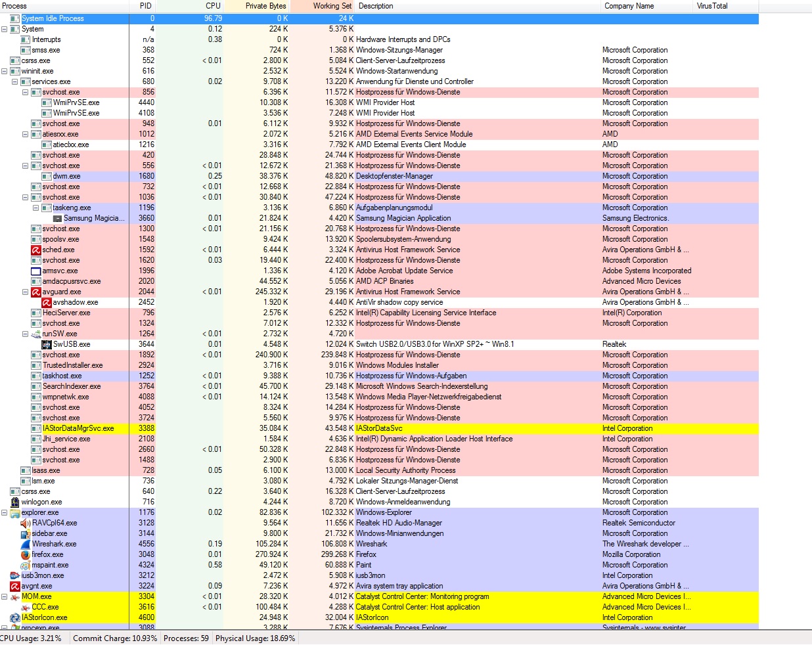Click the speaker icon of RAVCpl64.exe

tap(26, 523)
